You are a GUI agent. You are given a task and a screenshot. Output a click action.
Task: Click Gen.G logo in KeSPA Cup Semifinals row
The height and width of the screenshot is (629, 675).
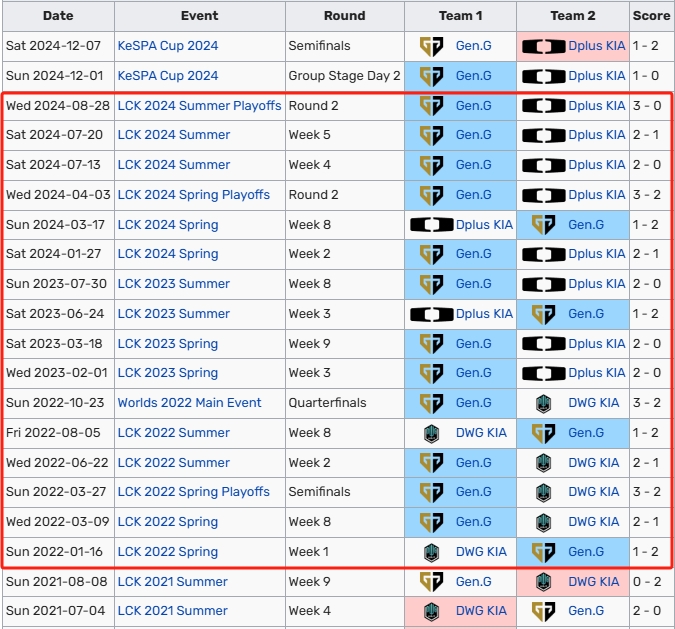pyautogui.click(x=431, y=46)
